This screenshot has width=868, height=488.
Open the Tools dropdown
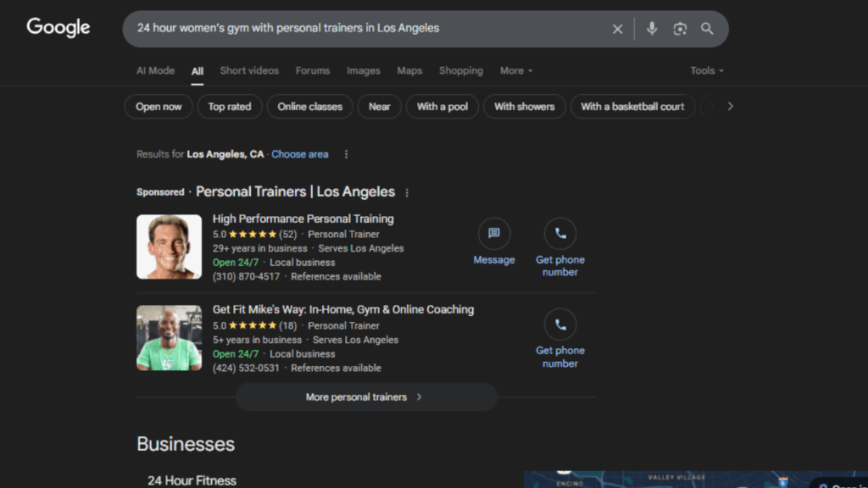706,71
